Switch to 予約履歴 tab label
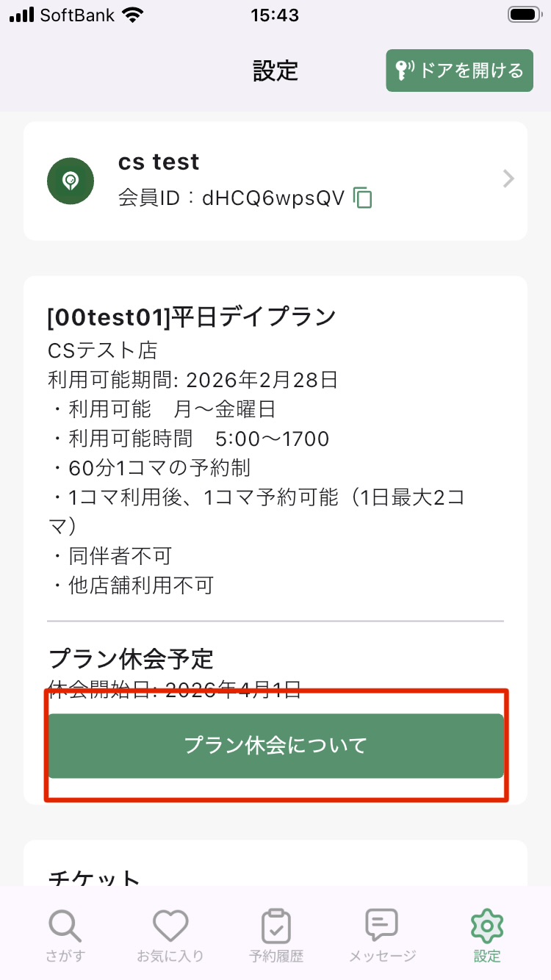This screenshot has height=980, width=551. [x=276, y=956]
